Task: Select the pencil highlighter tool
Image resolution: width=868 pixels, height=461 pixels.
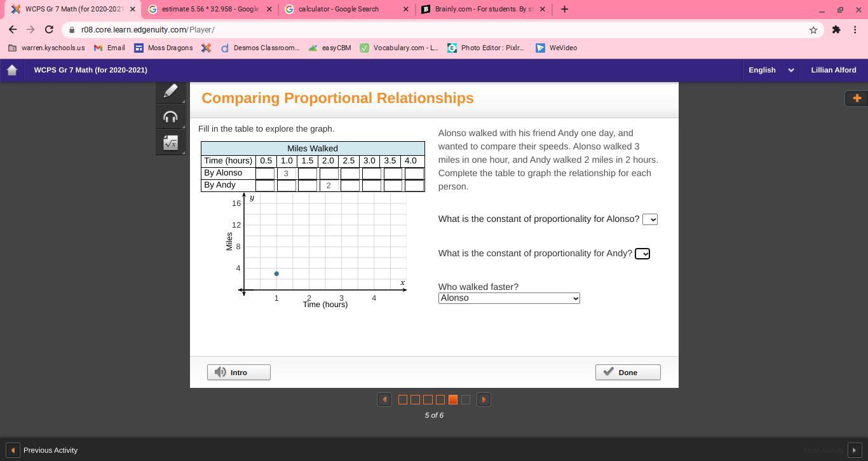Action: (170, 92)
